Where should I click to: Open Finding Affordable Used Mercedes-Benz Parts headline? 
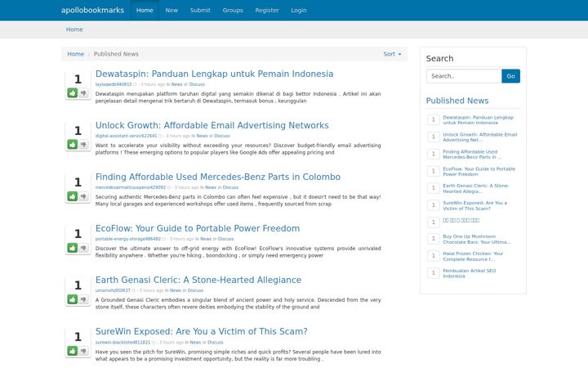point(218,177)
